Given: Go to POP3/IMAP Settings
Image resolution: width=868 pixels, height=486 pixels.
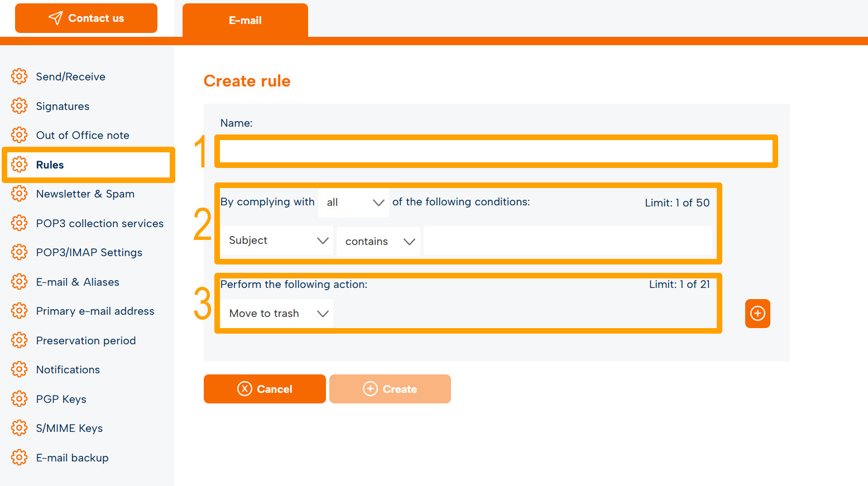Looking at the screenshot, I should (89, 252).
